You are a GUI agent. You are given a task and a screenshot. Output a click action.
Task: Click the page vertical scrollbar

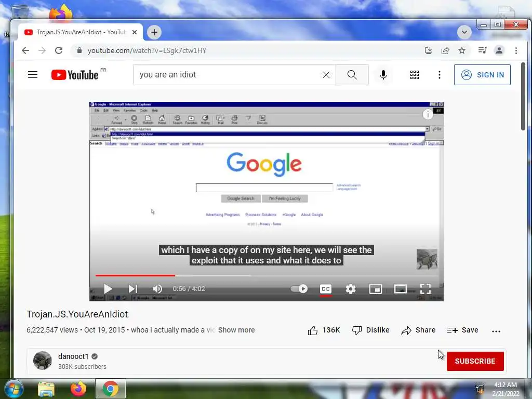click(523, 96)
